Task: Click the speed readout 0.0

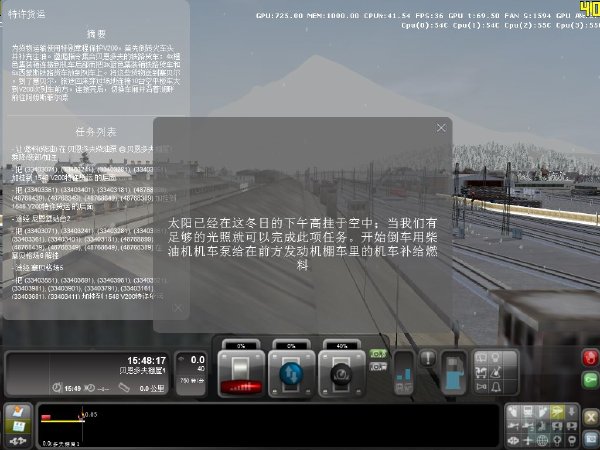Action: pyautogui.click(x=197, y=360)
